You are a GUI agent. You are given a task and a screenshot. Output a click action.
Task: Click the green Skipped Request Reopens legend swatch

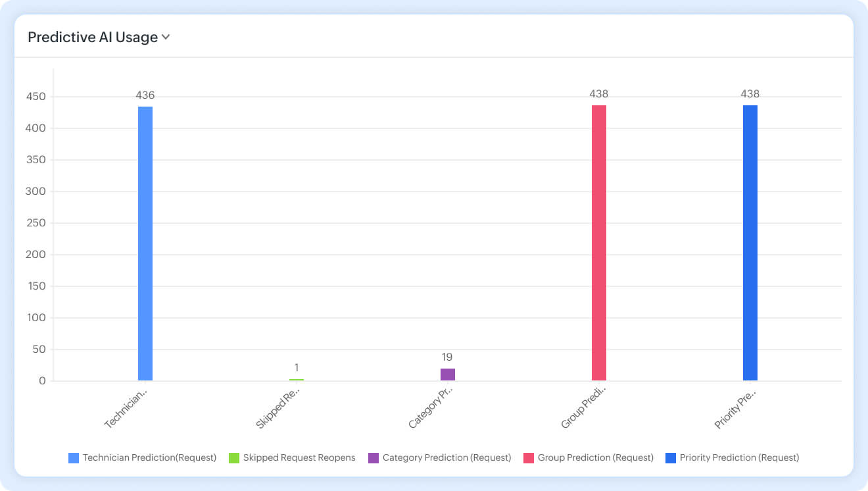pyautogui.click(x=233, y=458)
